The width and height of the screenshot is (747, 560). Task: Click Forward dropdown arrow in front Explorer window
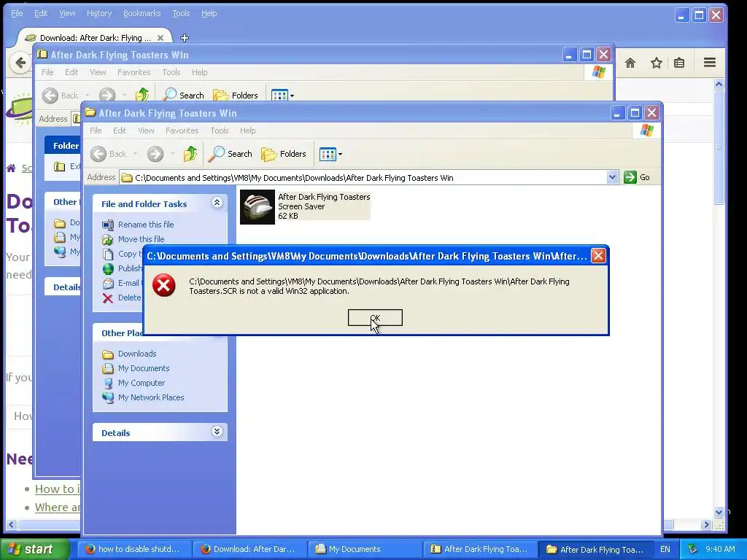(172, 154)
